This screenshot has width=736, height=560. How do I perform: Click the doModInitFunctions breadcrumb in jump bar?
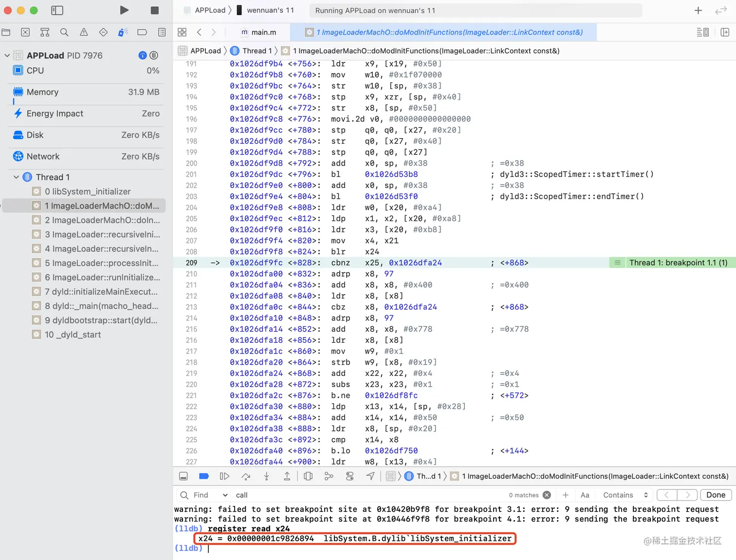[421, 51]
